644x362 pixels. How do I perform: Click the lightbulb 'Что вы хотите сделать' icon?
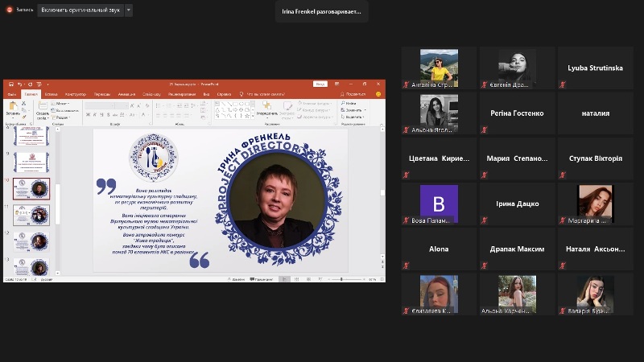pos(242,93)
